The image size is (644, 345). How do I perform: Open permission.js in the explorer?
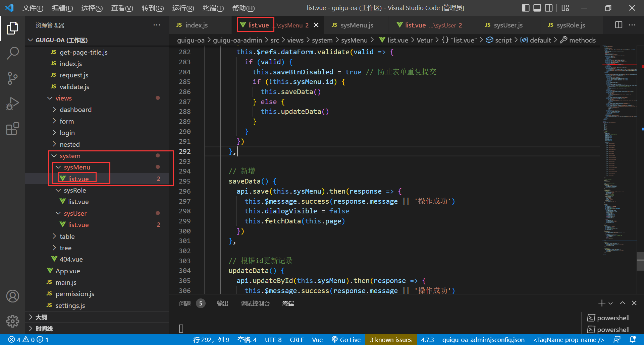tap(75, 294)
